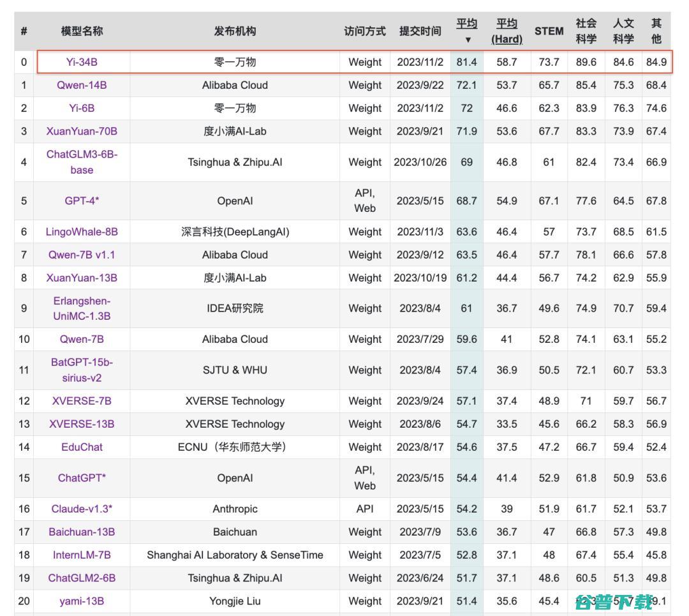Click the average score 68.7 for GPT-4*

(x=466, y=200)
